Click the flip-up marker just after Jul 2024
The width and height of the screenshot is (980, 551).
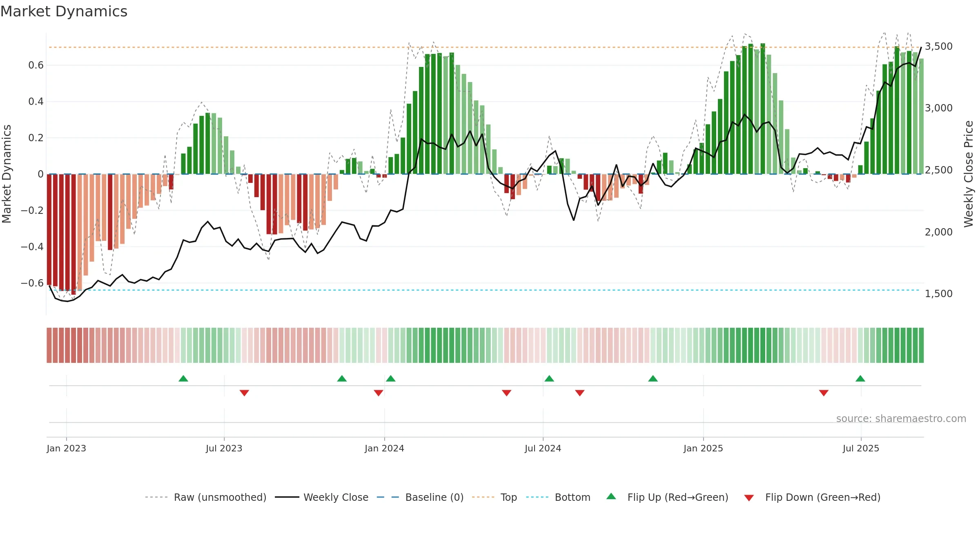pyautogui.click(x=549, y=378)
